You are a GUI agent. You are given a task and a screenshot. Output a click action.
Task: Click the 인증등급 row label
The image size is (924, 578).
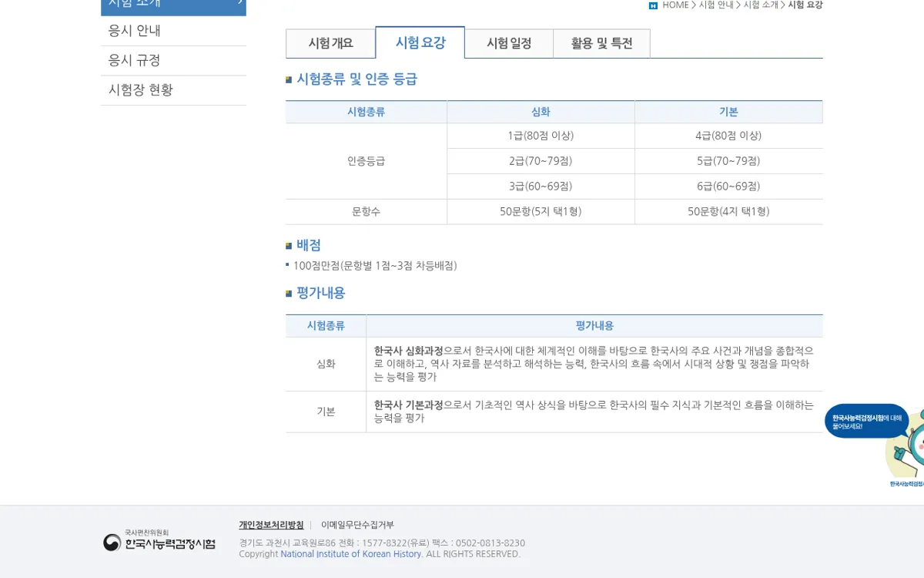tap(366, 161)
